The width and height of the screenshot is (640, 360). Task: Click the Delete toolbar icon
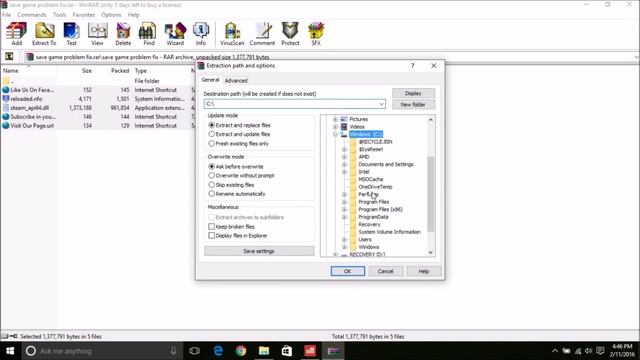[123, 33]
